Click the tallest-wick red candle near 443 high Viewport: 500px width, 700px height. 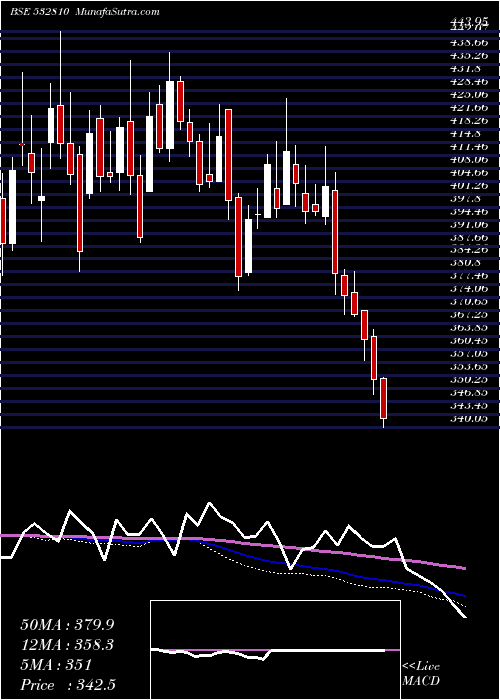point(60,124)
